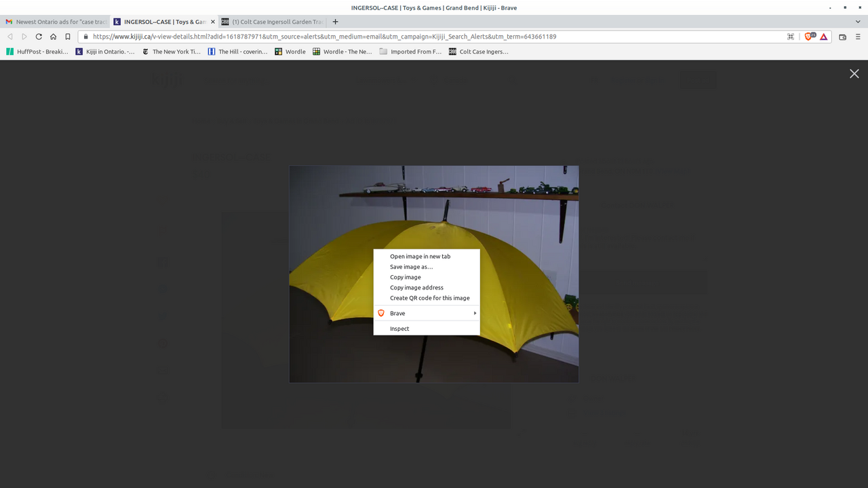Close the image lightbox with the X

pos(854,74)
